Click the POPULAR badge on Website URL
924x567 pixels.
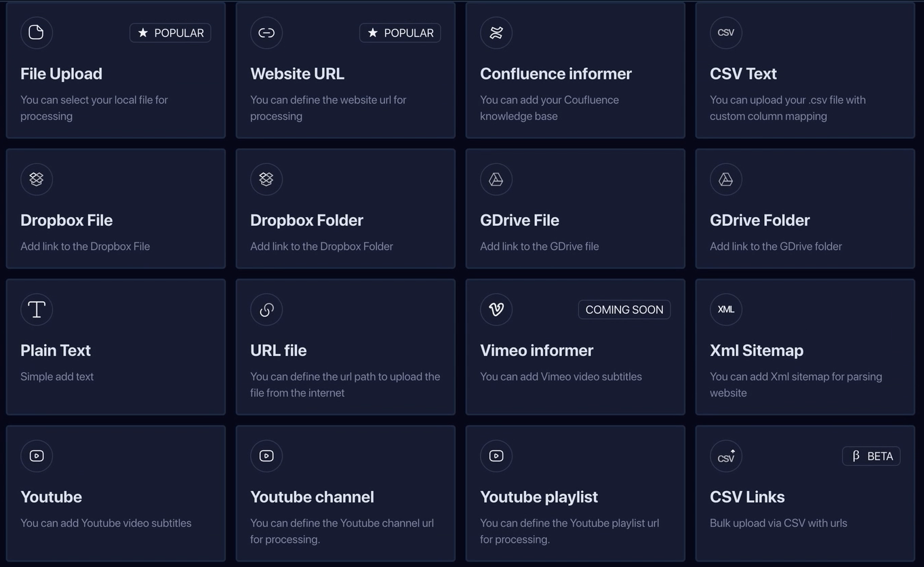(400, 33)
